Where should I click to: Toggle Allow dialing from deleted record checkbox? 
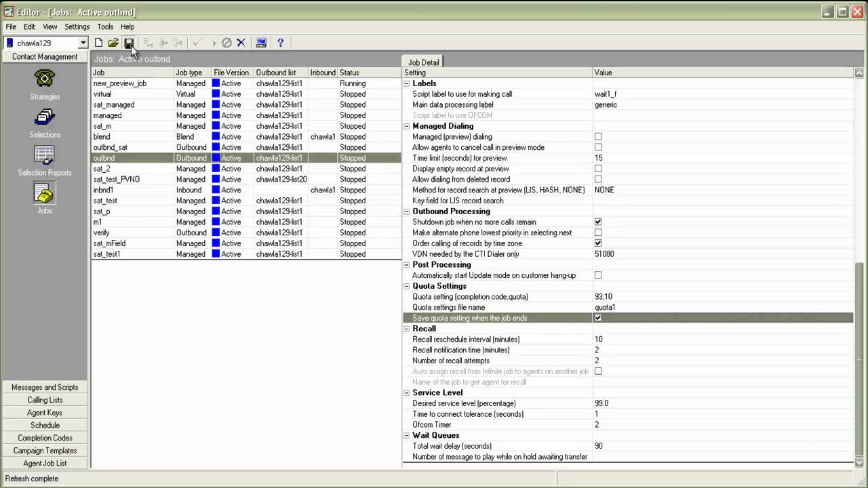tap(598, 180)
